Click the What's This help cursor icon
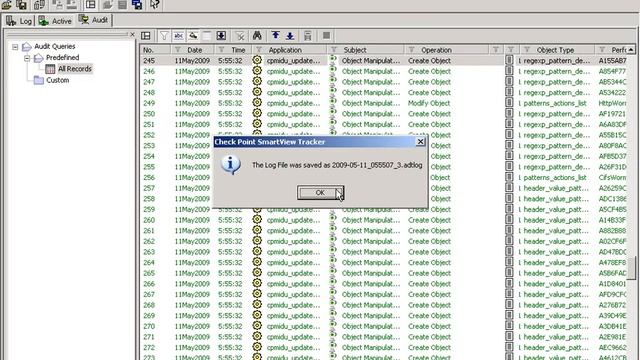 pos(154,5)
